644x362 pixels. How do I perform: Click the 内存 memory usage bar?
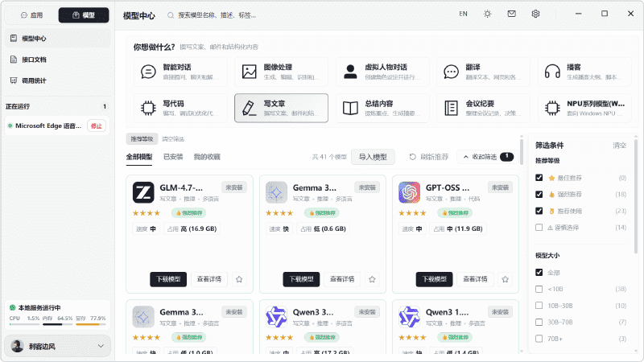pos(57,324)
